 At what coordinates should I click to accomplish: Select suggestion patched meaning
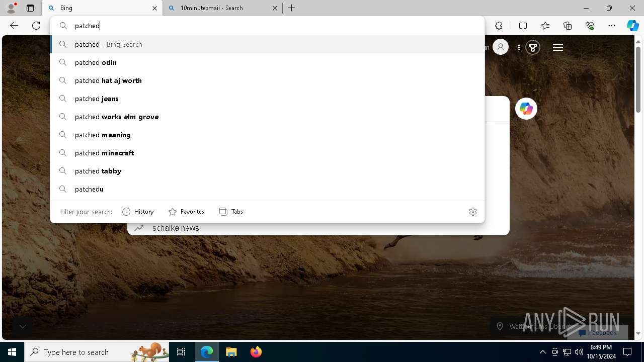[267, 135]
